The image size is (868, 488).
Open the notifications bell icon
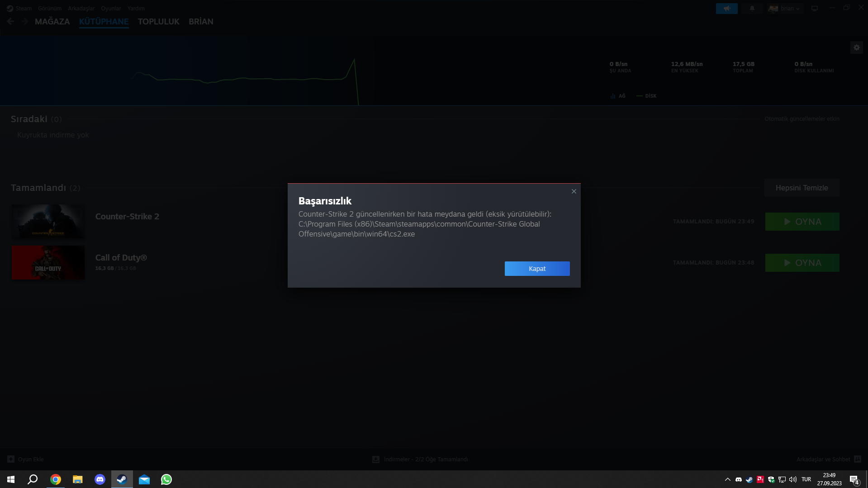[x=752, y=8]
